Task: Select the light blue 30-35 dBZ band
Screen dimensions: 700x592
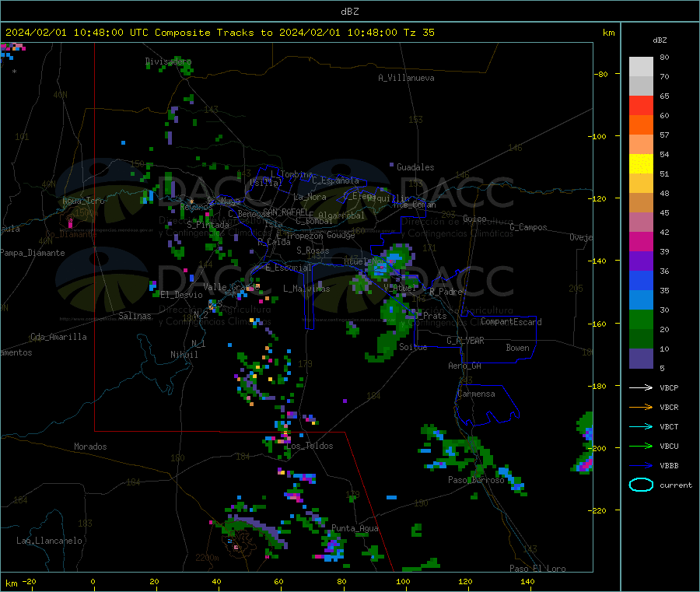Action: 641,300
